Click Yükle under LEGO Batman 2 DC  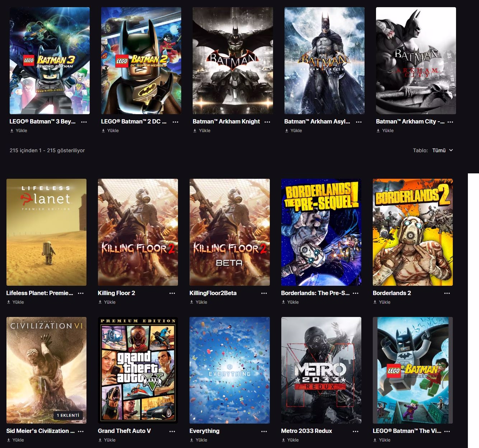[x=110, y=131]
